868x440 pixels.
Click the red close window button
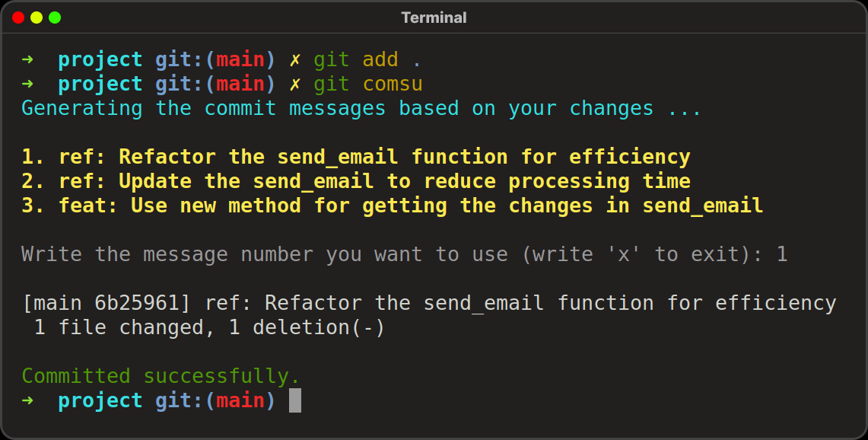click(x=18, y=18)
